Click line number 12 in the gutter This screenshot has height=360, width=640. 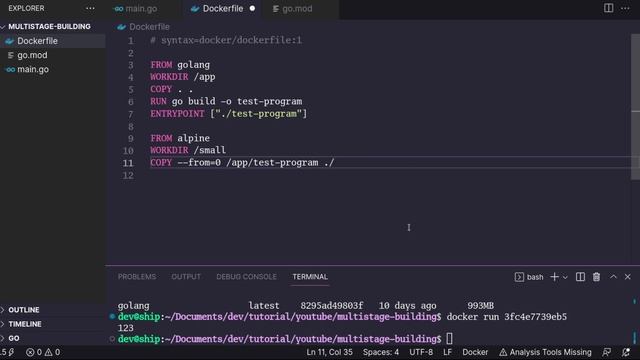tap(128, 175)
